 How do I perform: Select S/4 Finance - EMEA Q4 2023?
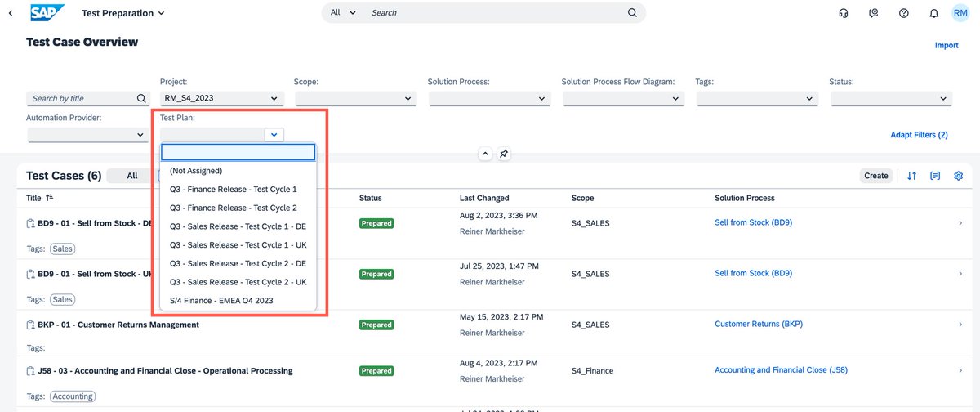(x=238, y=301)
